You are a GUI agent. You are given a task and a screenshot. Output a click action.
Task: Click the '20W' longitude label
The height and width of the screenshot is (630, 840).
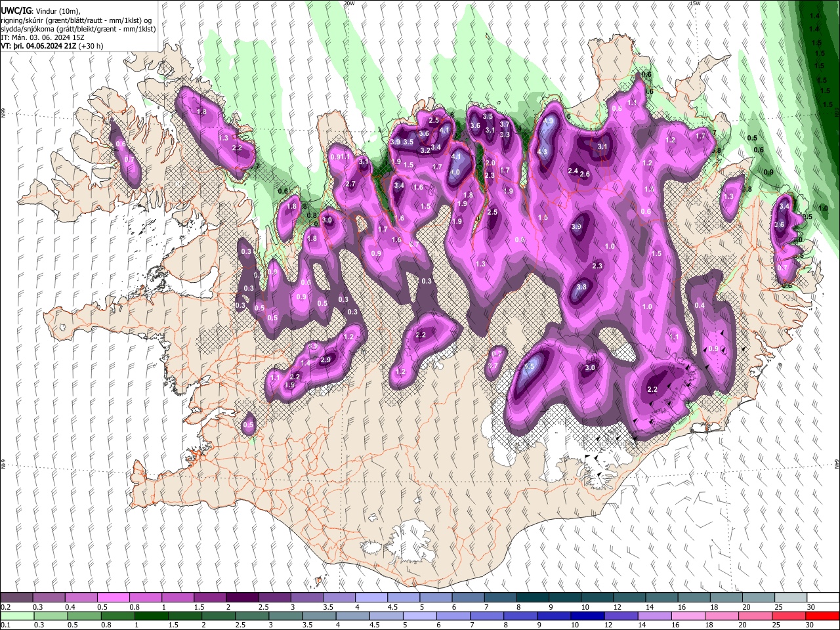[x=350, y=3]
